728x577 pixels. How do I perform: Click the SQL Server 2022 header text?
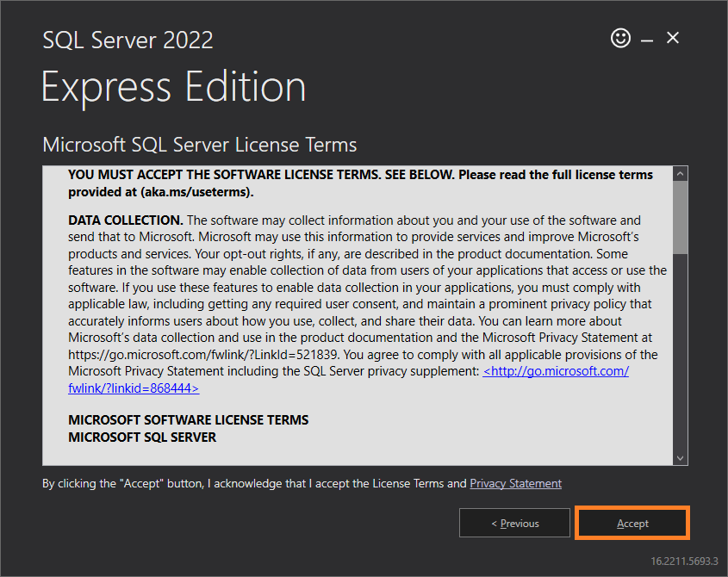coord(128,40)
